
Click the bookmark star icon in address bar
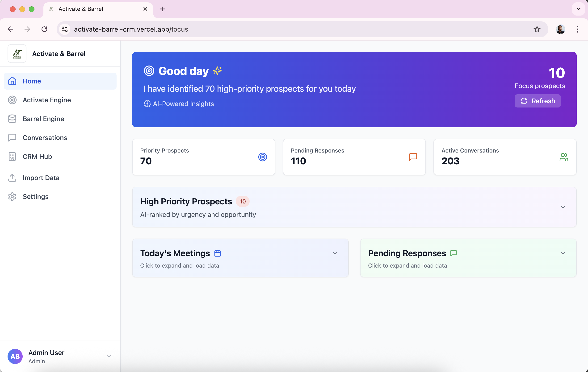[537, 29]
